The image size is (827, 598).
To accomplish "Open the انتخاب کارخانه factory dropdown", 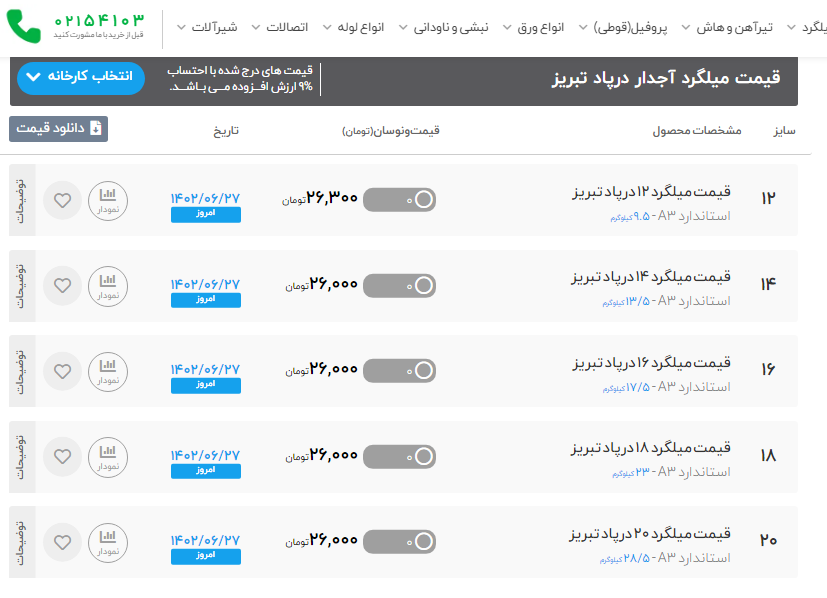I will pos(81,77).
